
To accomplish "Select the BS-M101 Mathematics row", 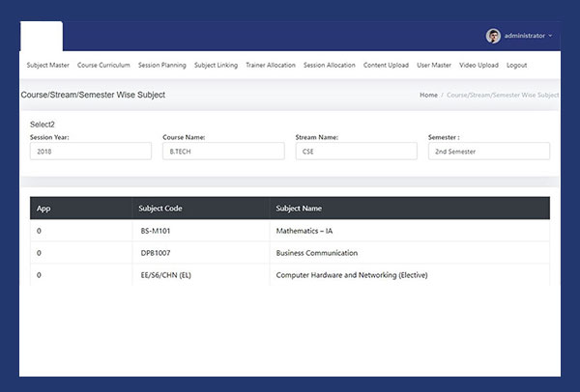I will 290,231.
